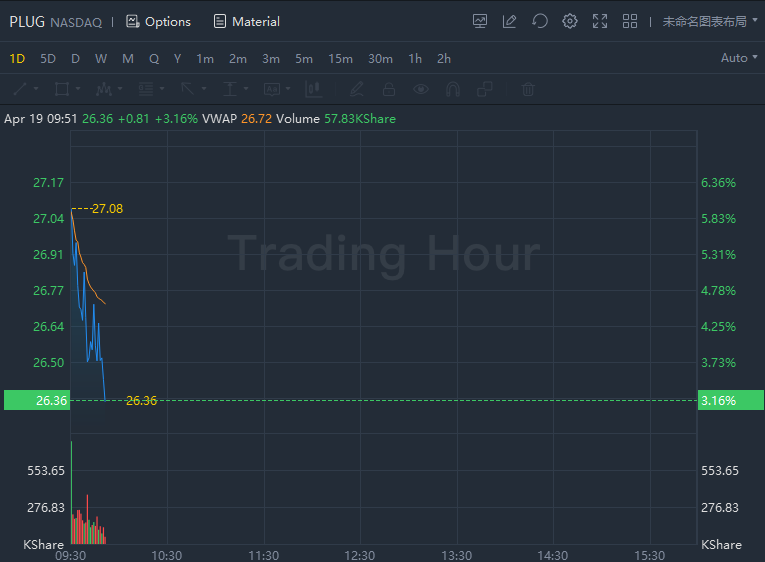Click the green 26.36 current price label
This screenshot has width=765, height=562.
(x=37, y=400)
